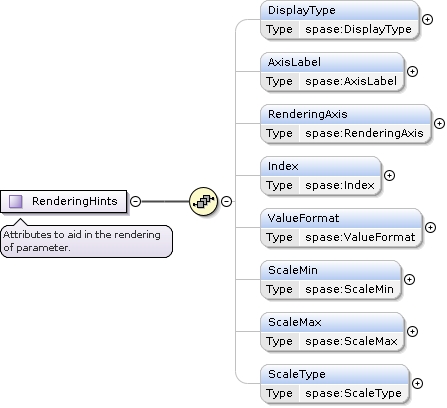
Task: Select the AxisLabel element header
Action: (x=332, y=62)
